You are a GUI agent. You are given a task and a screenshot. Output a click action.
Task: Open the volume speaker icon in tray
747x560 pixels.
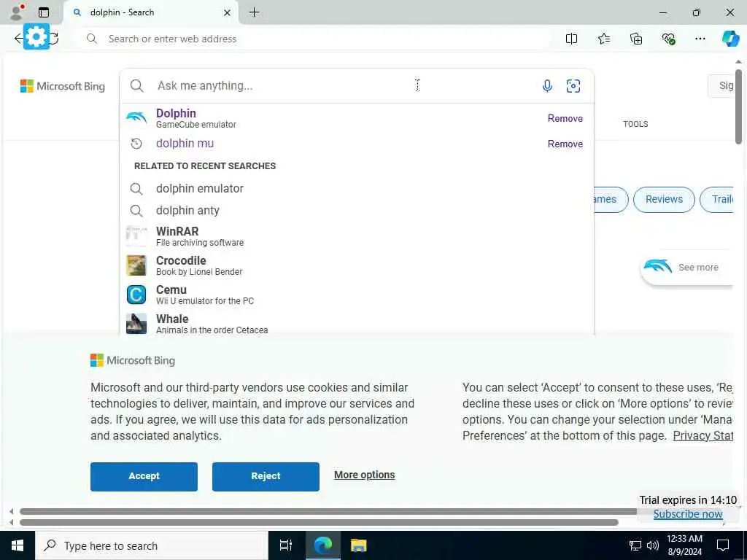pyautogui.click(x=653, y=545)
